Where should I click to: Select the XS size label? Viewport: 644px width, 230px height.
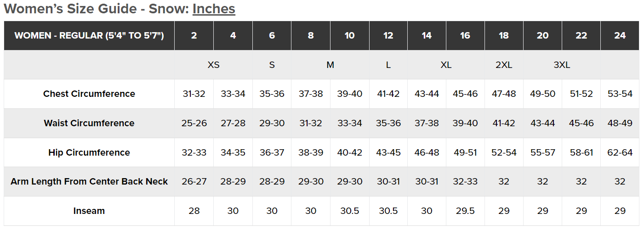pos(213,65)
